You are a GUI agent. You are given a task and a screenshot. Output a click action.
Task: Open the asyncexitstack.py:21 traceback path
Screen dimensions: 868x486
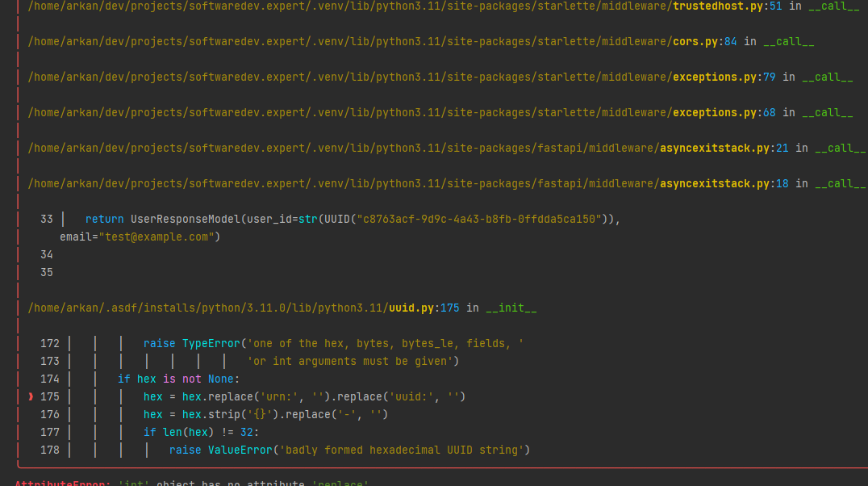click(408, 148)
